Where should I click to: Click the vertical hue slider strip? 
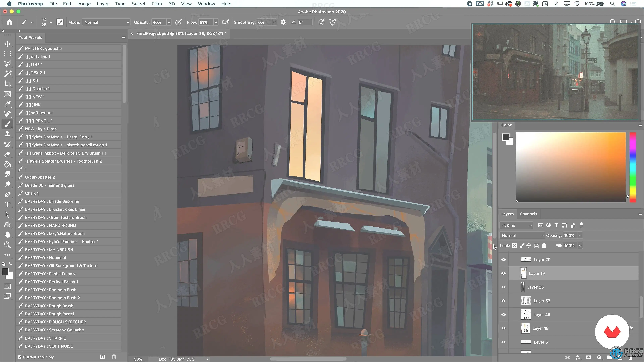coord(632,167)
